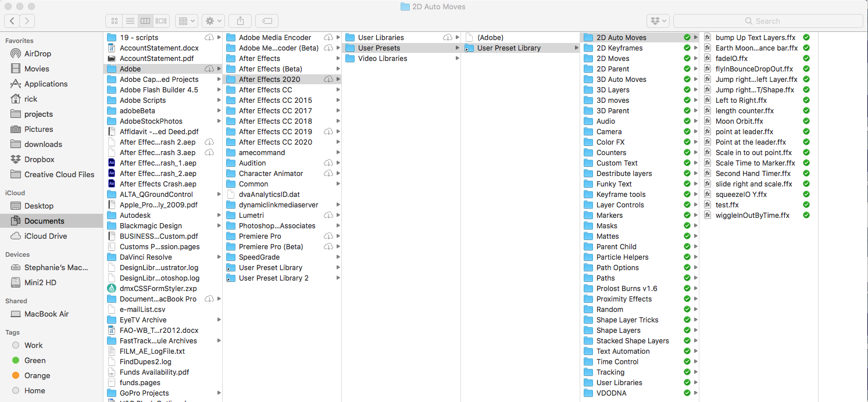868x402 pixels.
Task: Open the Action gear menu
Action: pos(213,21)
